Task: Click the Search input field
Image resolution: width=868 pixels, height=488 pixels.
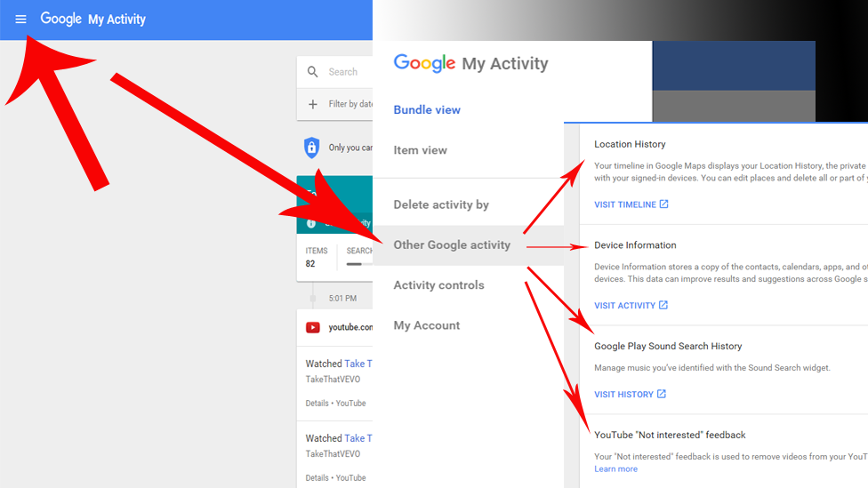Action: (x=343, y=72)
